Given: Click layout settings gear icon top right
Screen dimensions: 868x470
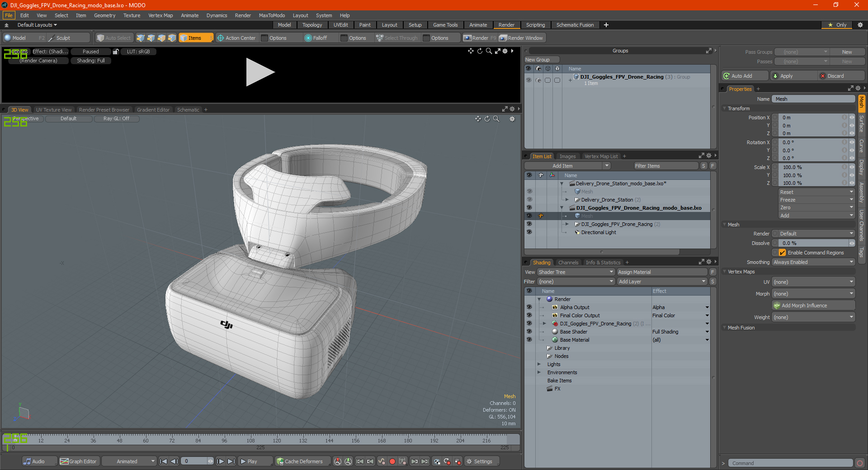Looking at the screenshot, I should point(860,25).
